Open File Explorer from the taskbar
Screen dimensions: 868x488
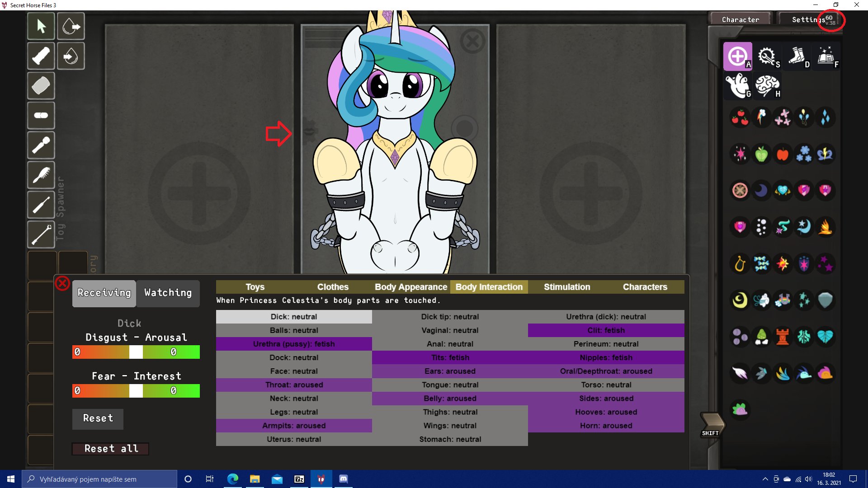click(255, 479)
